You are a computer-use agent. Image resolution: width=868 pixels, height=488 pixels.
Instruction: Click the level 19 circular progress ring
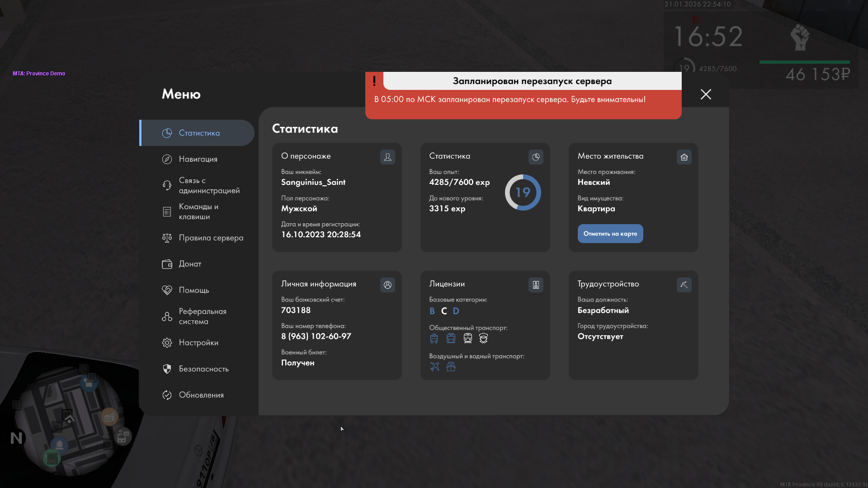coord(523,192)
